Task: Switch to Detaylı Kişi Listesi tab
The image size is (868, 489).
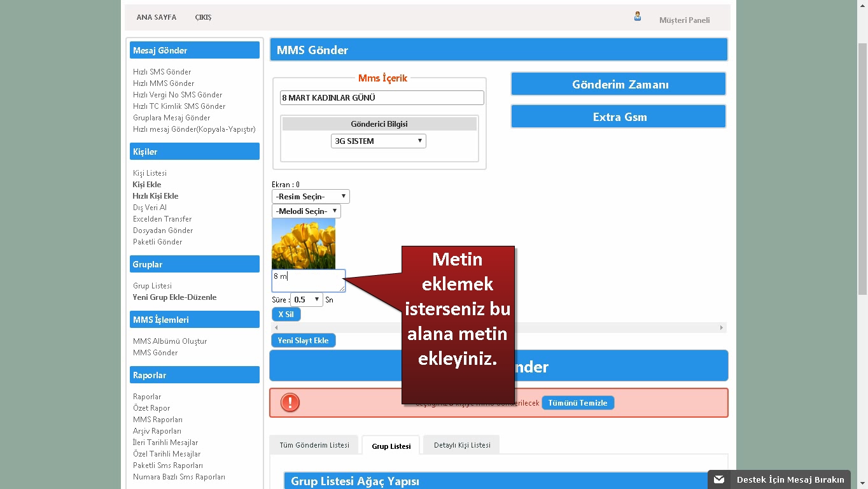Action: click(x=462, y=445)
